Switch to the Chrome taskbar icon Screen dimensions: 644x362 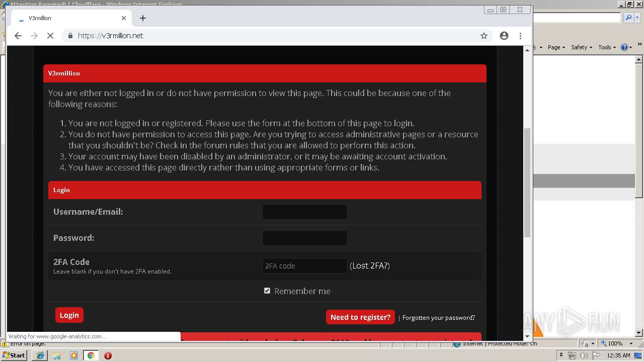pyautogui.click(x=91, y=355)
